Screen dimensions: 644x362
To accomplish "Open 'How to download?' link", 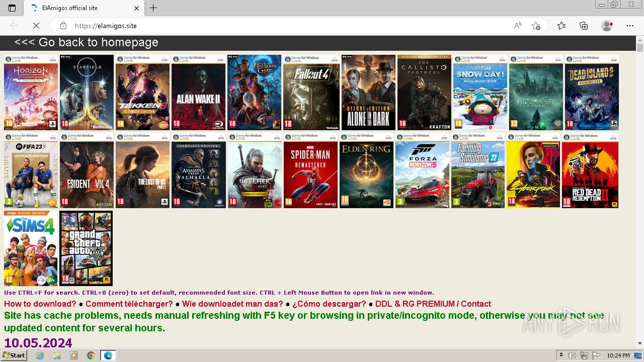I will coord(40,304).
